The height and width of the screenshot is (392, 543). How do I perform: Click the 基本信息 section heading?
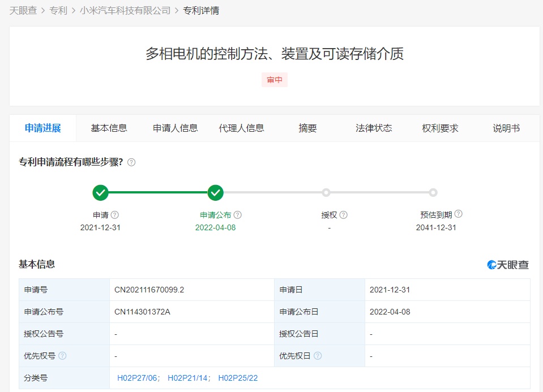pos(37,264)
